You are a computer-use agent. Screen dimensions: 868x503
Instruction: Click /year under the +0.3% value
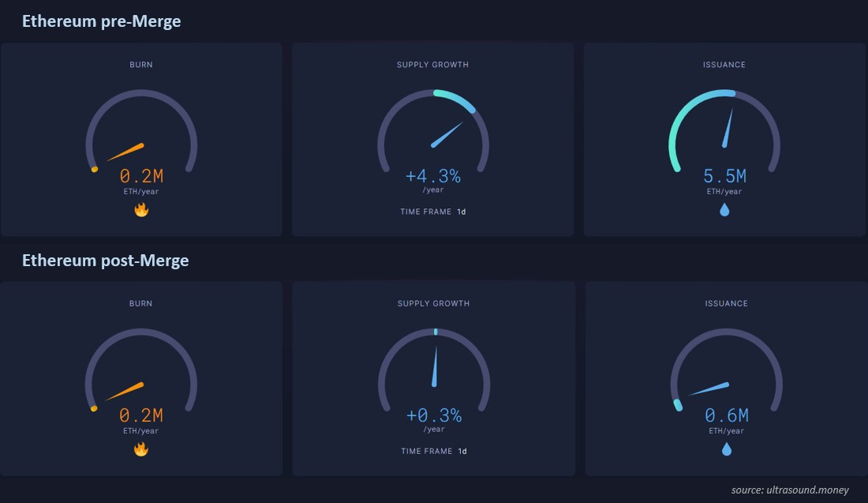click(x=434, y=430)
